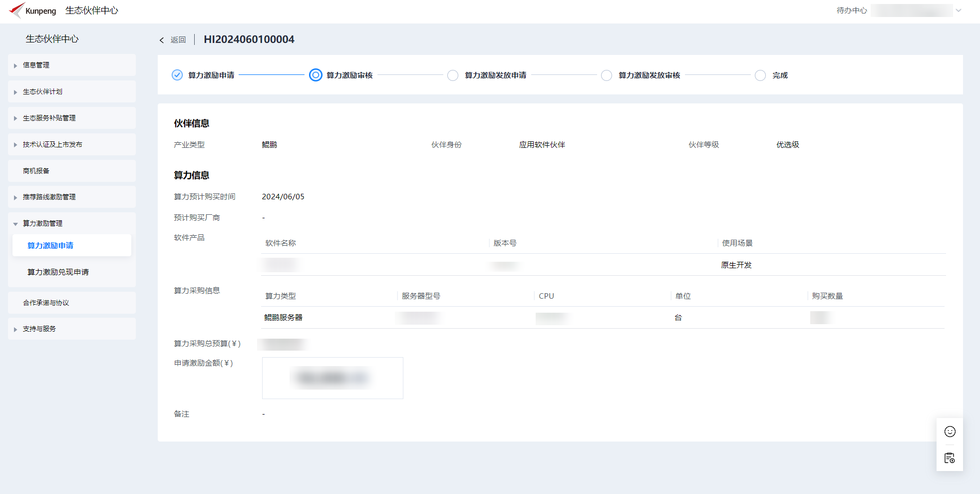Click the 算力信息 section heading
The height and width of the screenshot is (494, 980).
pyautogui.click(x=192, y=175)
